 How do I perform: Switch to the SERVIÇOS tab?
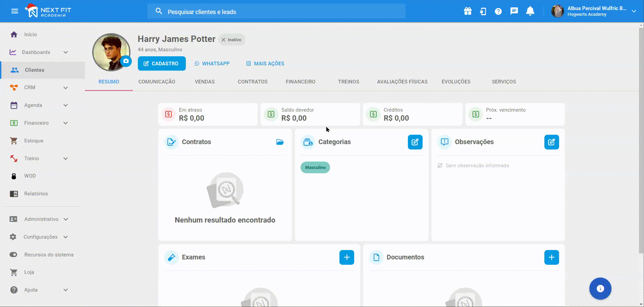504,82
